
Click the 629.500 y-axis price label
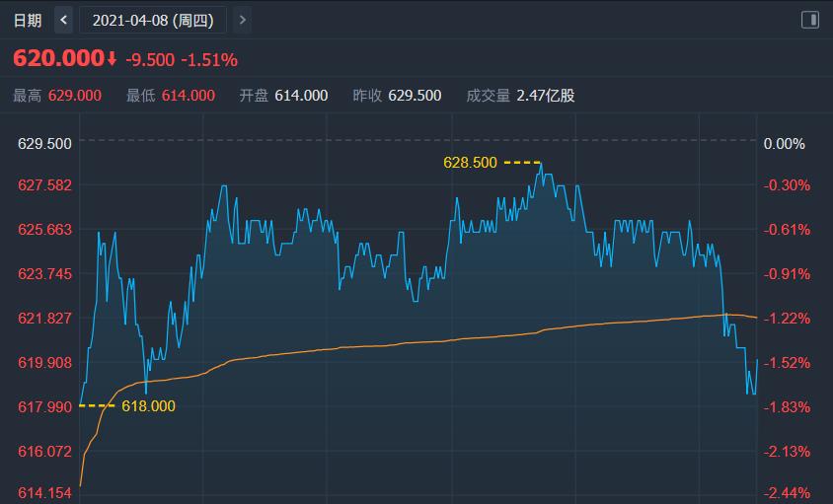(44, 143)
